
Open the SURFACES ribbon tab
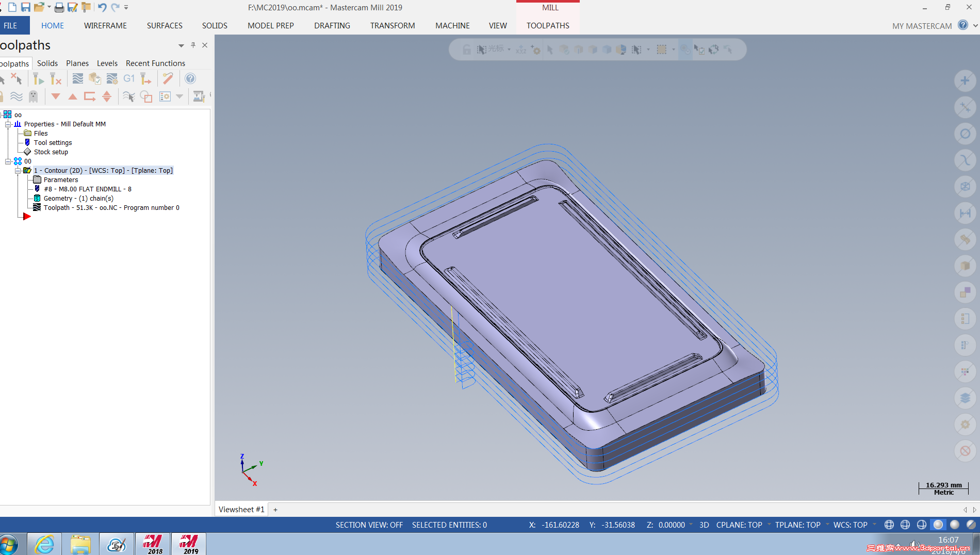click(x=165, y=25)
